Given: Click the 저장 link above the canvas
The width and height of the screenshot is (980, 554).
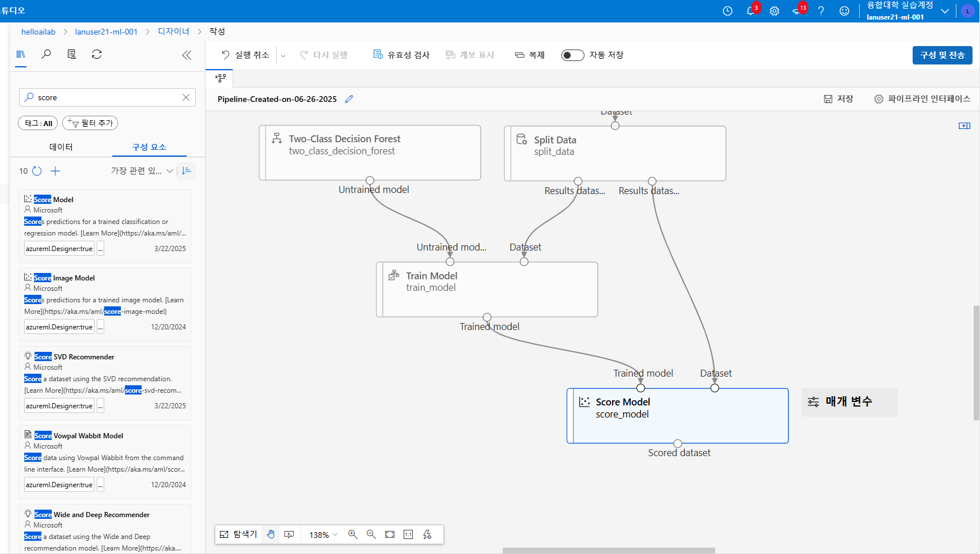Looking at the screenshot, I should pos(839,98).
